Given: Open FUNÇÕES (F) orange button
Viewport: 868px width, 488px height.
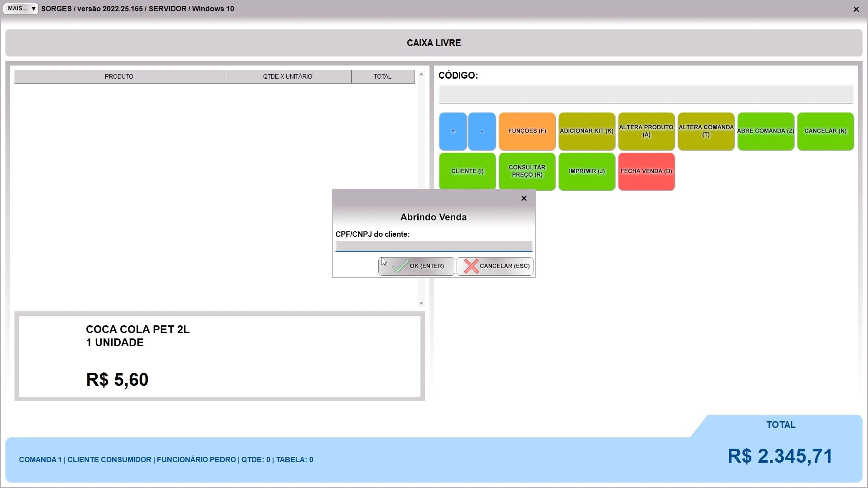Looking at the screenshot, I should coord(527,131).
